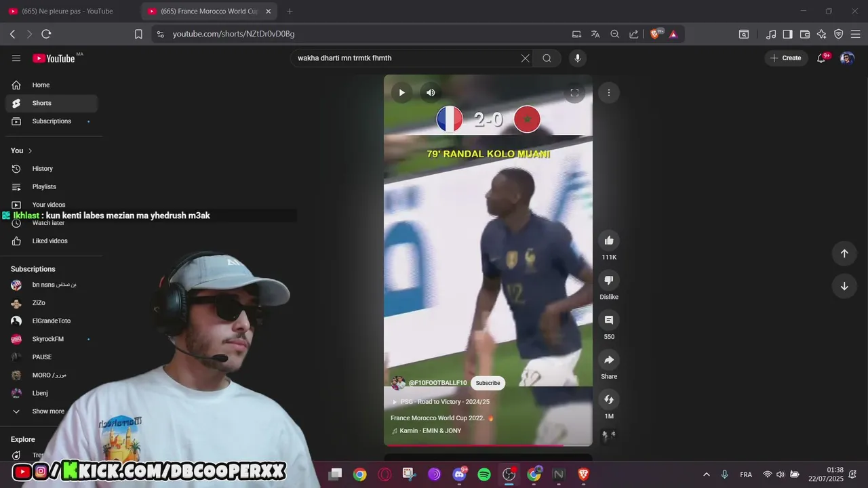Open YouTube notifications bell
Image resolution: width=868 pixels, height=488 pixels.
click(821, 58)
